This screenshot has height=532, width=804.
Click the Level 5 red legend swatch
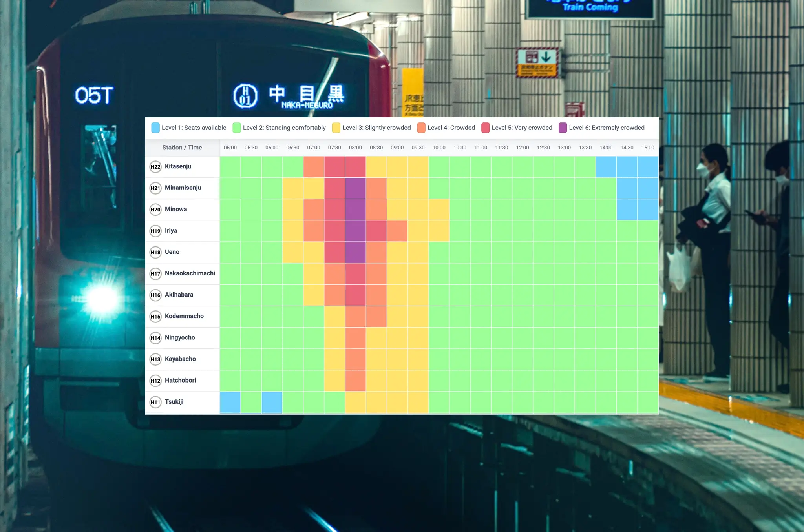[486, 128]
